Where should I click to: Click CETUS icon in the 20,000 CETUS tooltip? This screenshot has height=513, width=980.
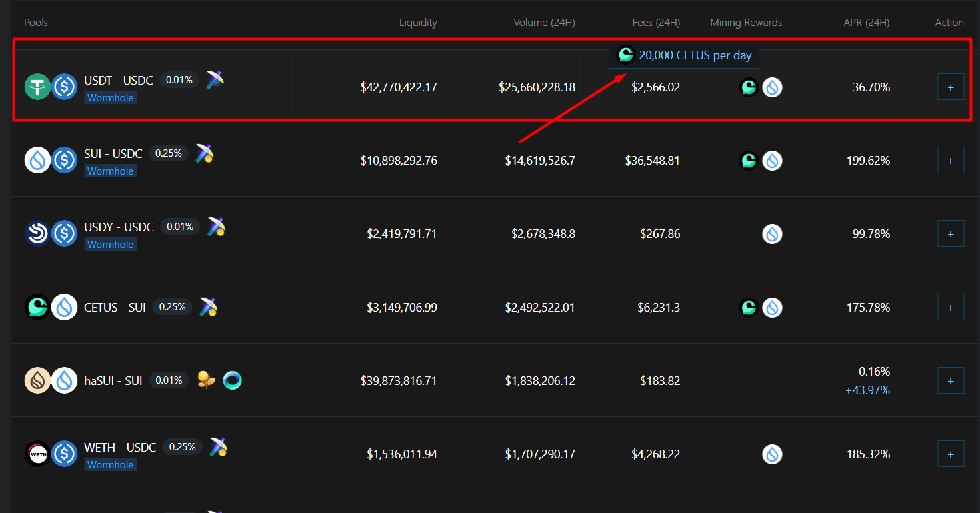(x=626, y=55)
